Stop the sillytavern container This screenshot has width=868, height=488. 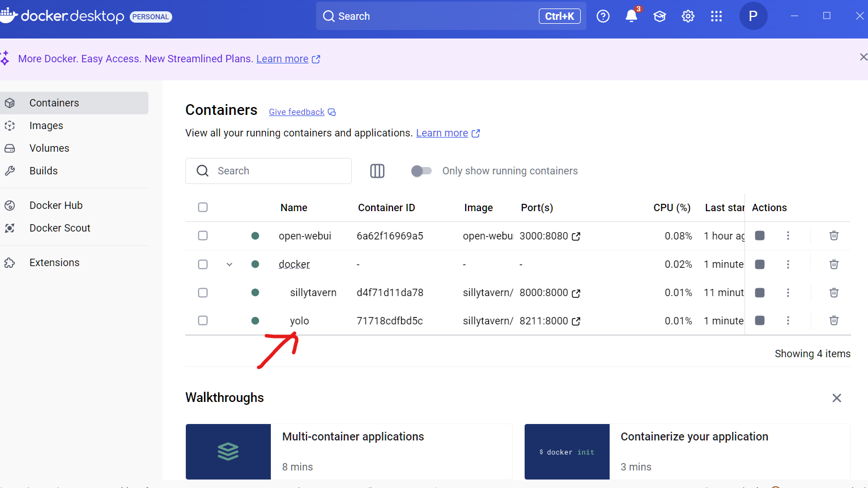(x=760, y=293)
